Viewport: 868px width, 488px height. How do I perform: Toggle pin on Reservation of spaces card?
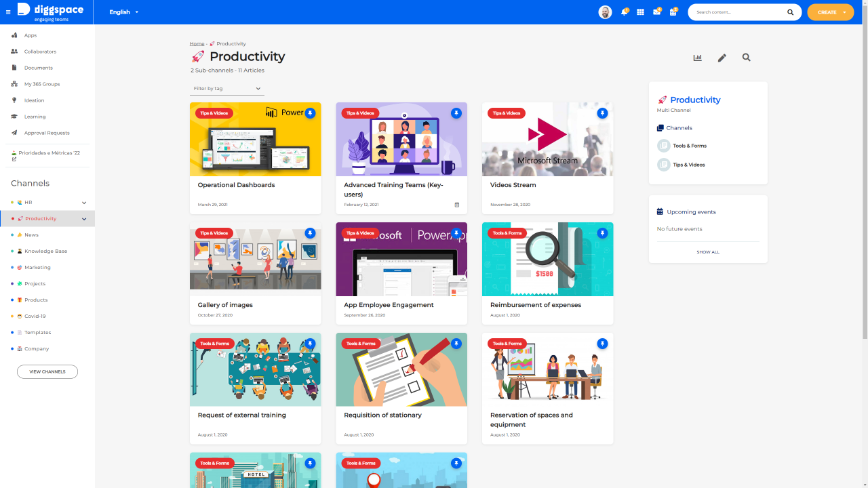(602, 344)
